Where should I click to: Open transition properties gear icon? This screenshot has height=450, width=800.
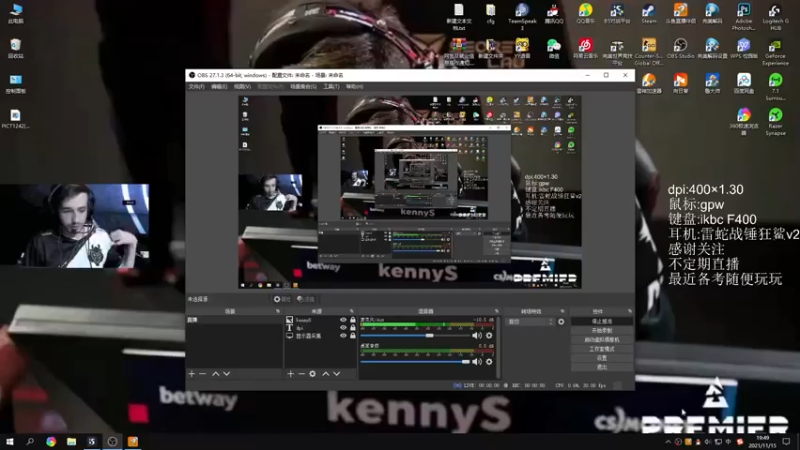tap(561, 322)
